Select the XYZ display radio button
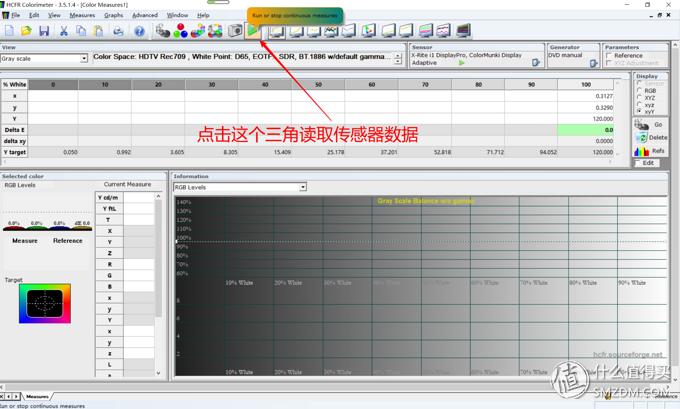The height and width of the screenshot is (409, 680). (639, 98)
